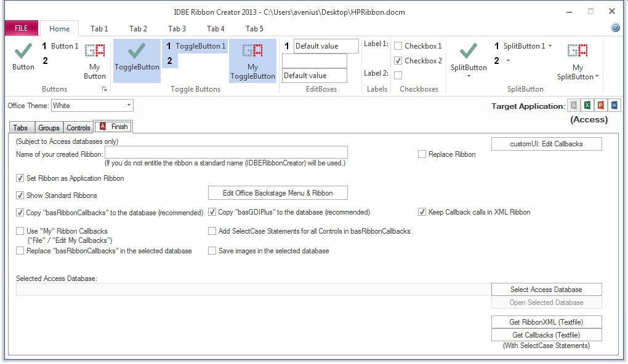The height and width of the screenshot is (364, 628).
Task: Switch to ribbon Tab 4
Action: tap(215, 29)
